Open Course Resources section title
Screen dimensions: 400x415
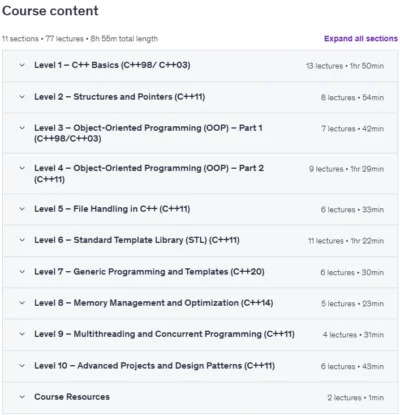[72, 397]
